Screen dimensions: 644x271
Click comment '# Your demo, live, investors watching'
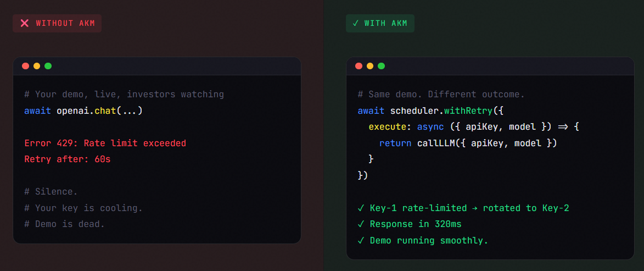click(x=124, y=95)
